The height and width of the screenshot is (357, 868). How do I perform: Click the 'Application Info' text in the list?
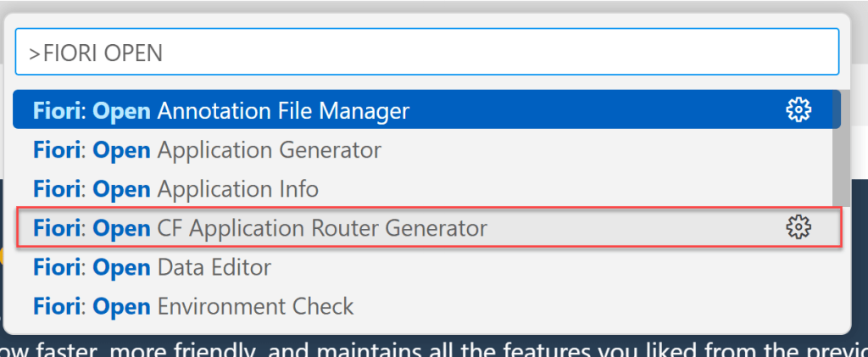tap(238, 188)
